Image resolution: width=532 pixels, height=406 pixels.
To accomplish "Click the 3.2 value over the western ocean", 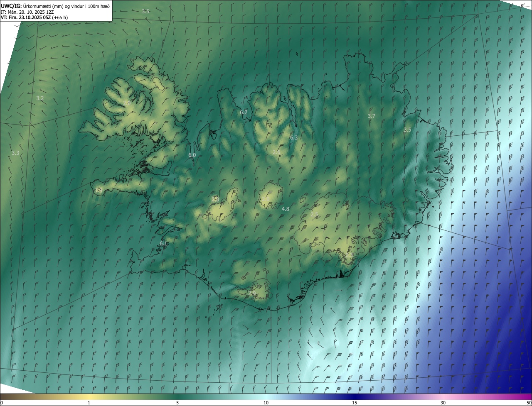I will point(40,98).
